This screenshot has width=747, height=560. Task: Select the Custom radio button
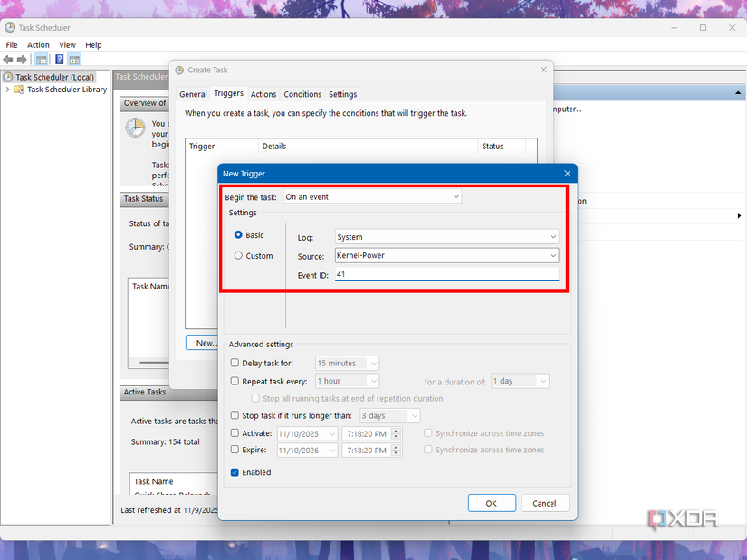point(238,255)
